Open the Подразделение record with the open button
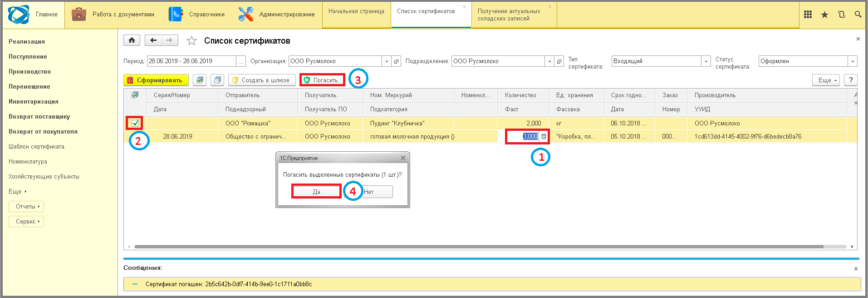This screenshot has width=868, height=298. pos(559,61)
